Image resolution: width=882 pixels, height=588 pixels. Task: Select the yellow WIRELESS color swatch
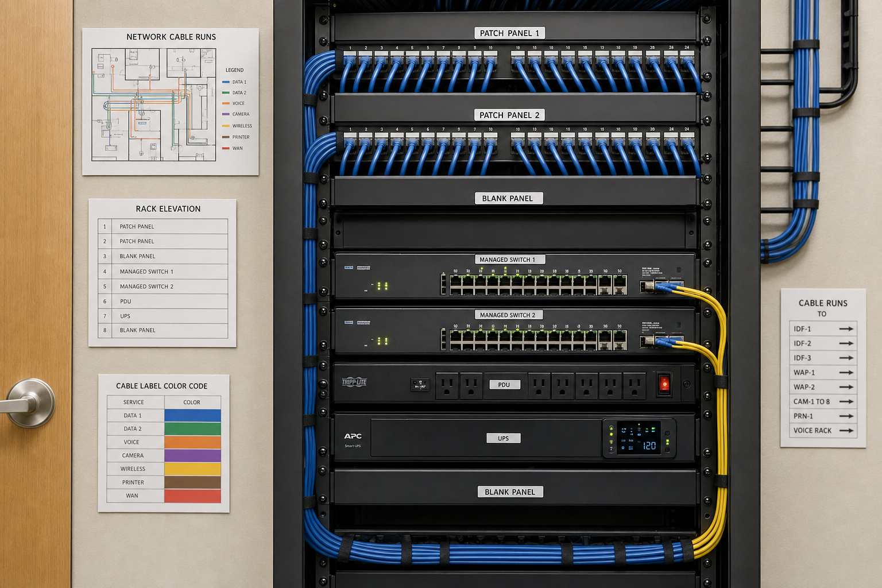coord(192,469)
